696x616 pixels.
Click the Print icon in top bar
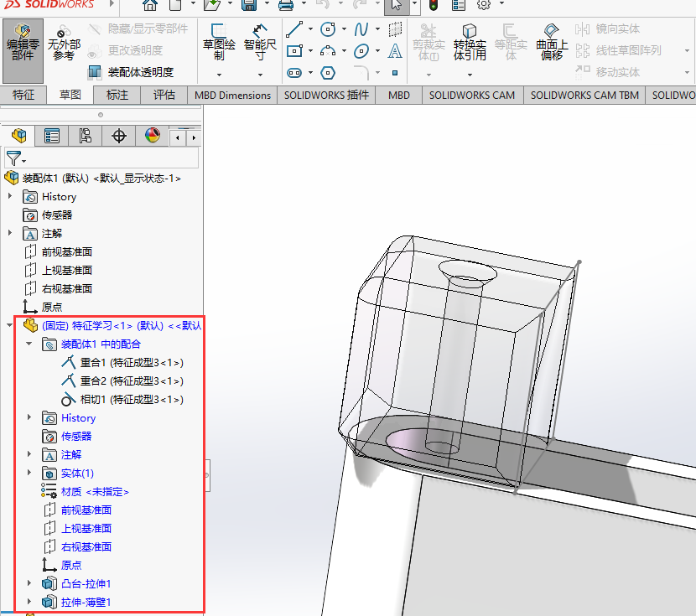285,5
